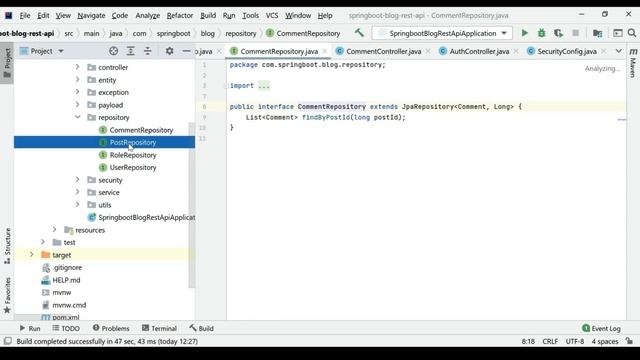The image size is (640, 360).
Task: Expand the test folder
Action: point(43,242)
